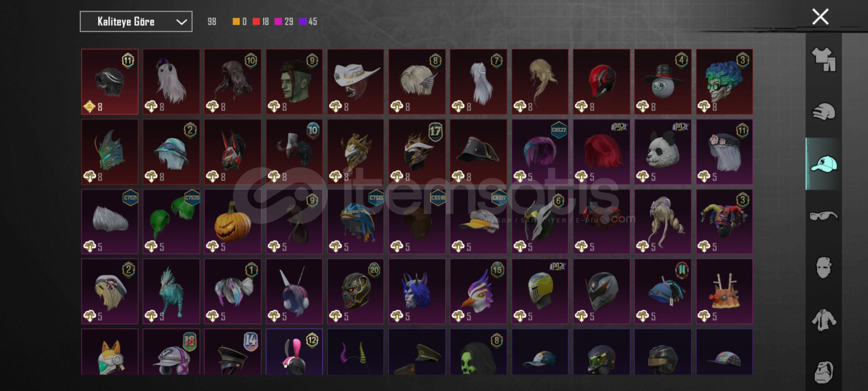Open the gas mask category at sidebar bottom
Image resolution: width=868 pixels, height=391 pixels.
pos(824,372)
